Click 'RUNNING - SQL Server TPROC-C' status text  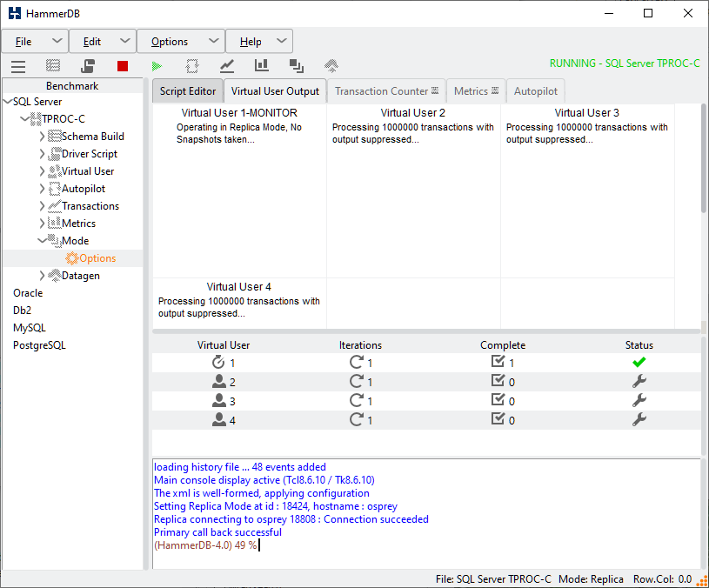(x=625, y=63)
